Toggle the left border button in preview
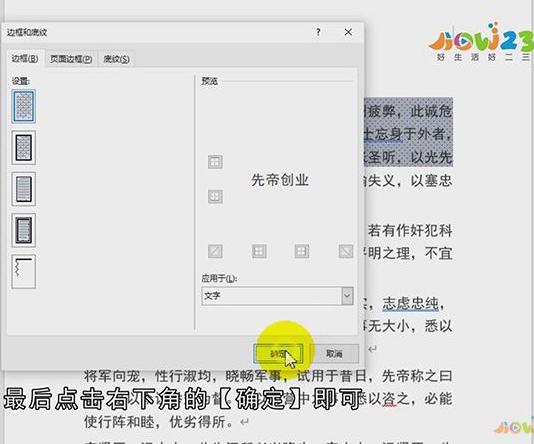 tap(259, 251)
